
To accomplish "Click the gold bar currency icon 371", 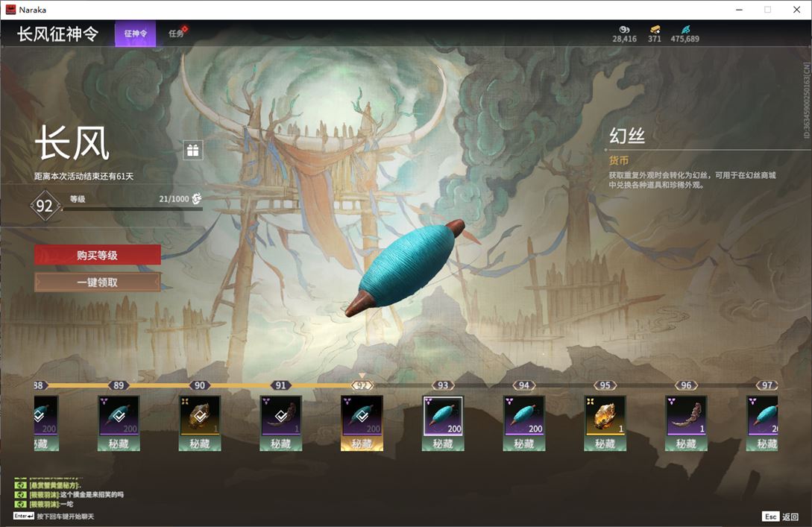I will coord(655,30).
